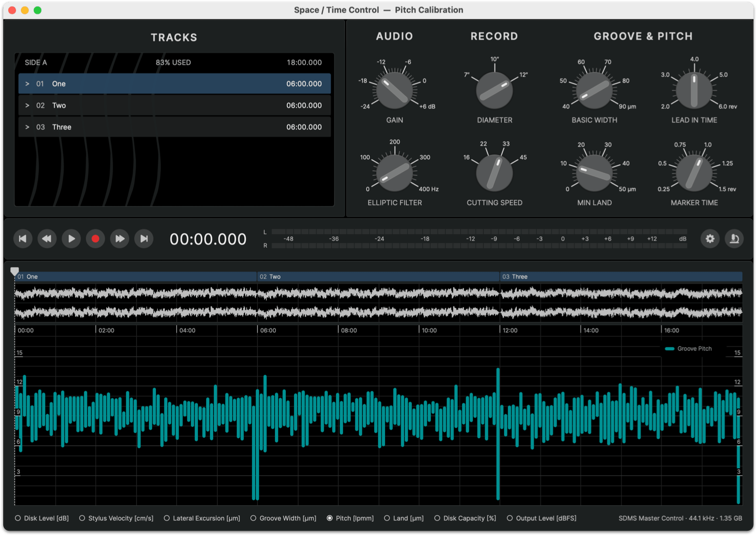
Task: Select the 03 Three timeline region header
Action: pyautogui.click(x=621, y=276)
